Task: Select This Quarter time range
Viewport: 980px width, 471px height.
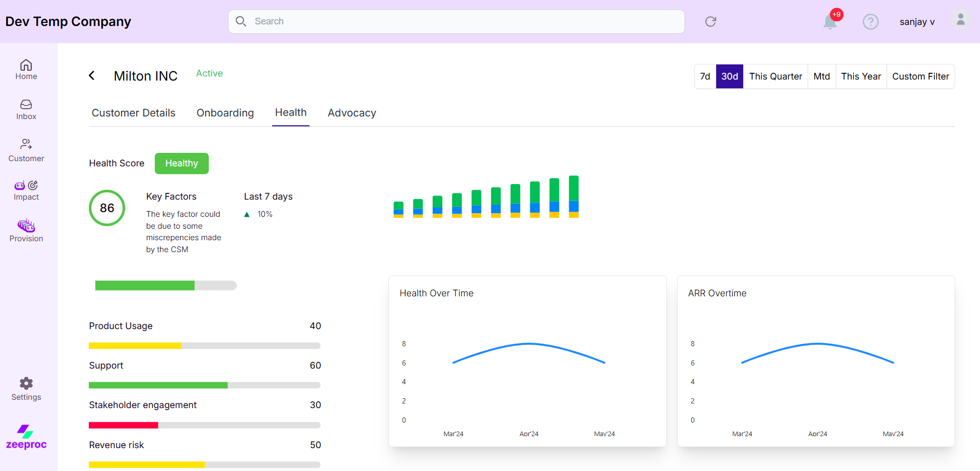Action: pos(775,76)
